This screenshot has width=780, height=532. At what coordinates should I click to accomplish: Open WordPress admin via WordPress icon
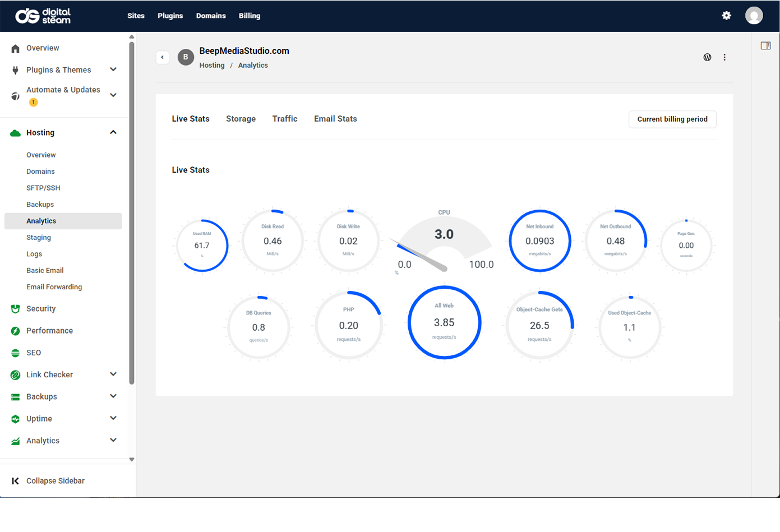coord(707,57)
